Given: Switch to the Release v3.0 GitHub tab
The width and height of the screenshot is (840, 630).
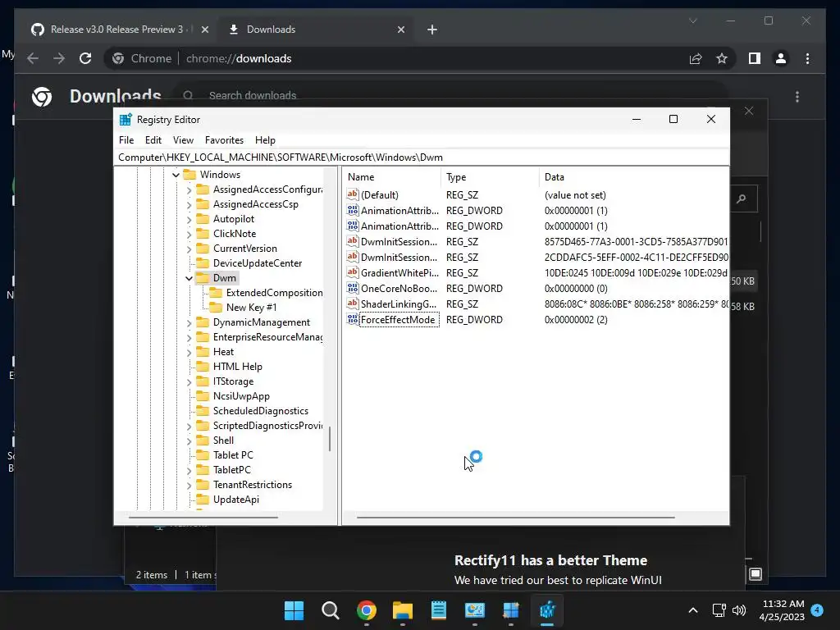Looking at the screenshot, I should click(116, 30).
